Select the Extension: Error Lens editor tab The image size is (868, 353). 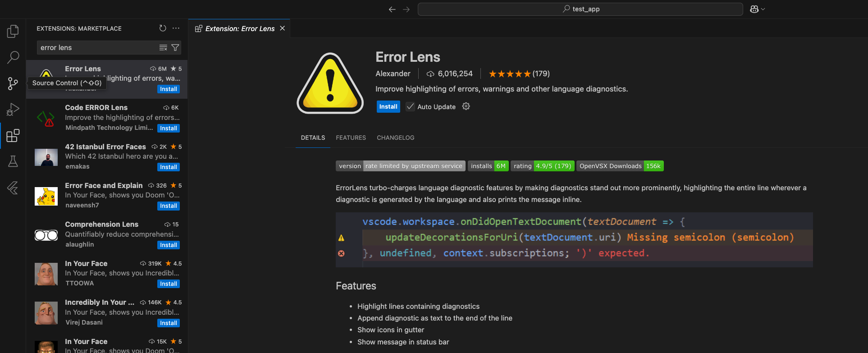(x=239, y=28)
